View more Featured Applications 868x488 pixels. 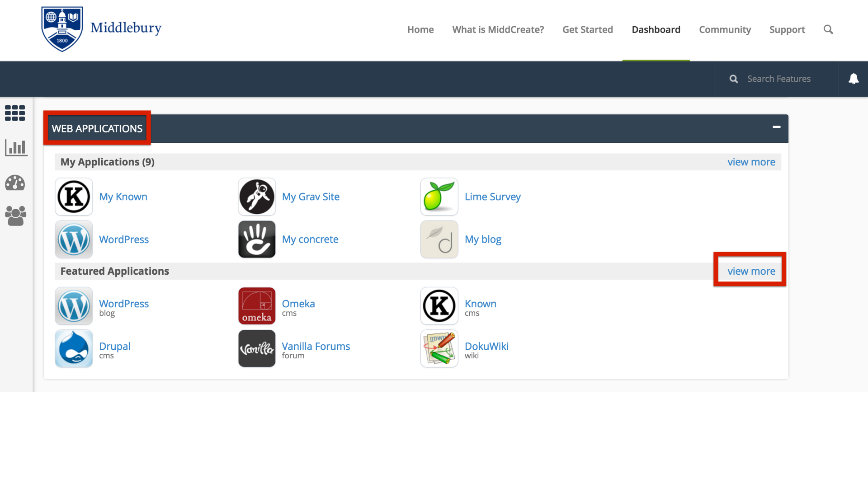[x=751, y=271]
